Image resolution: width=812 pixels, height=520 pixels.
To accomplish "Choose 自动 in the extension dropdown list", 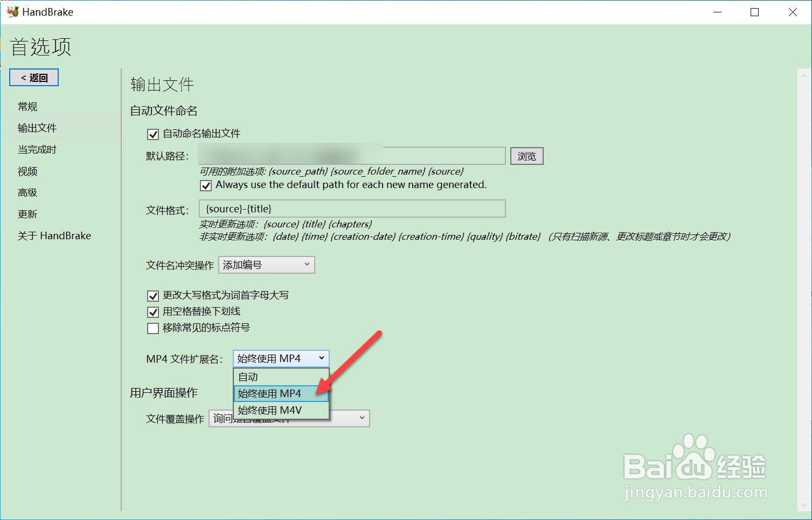I will coord(281,377).
